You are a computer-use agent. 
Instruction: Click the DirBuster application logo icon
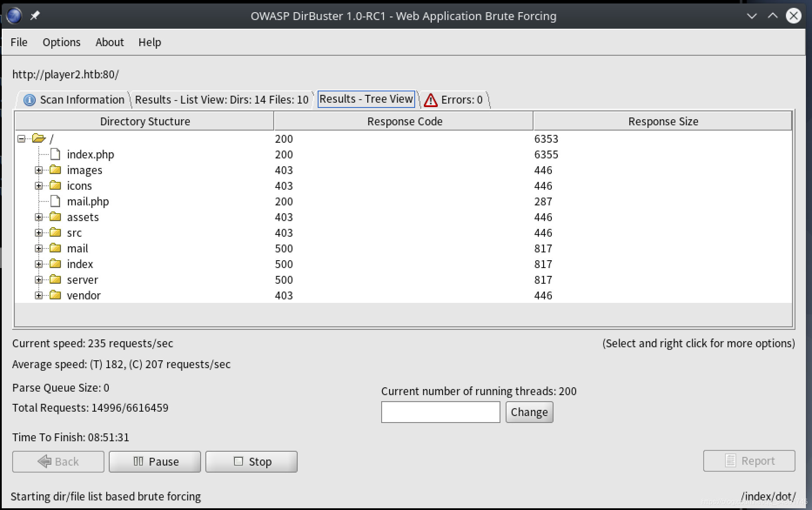click(14, 16)
